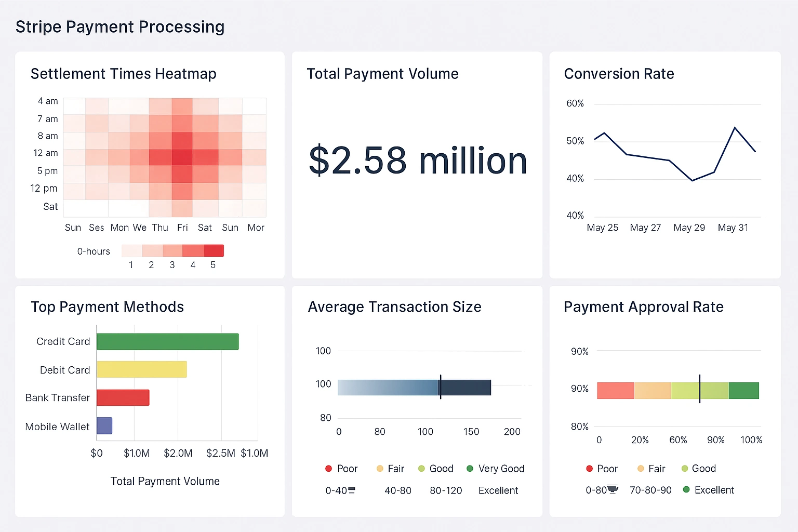This screenshot has width=798, height=532.
Task: Click the trophy icon beside the 0-80 label
Action: tap(614, 489)
